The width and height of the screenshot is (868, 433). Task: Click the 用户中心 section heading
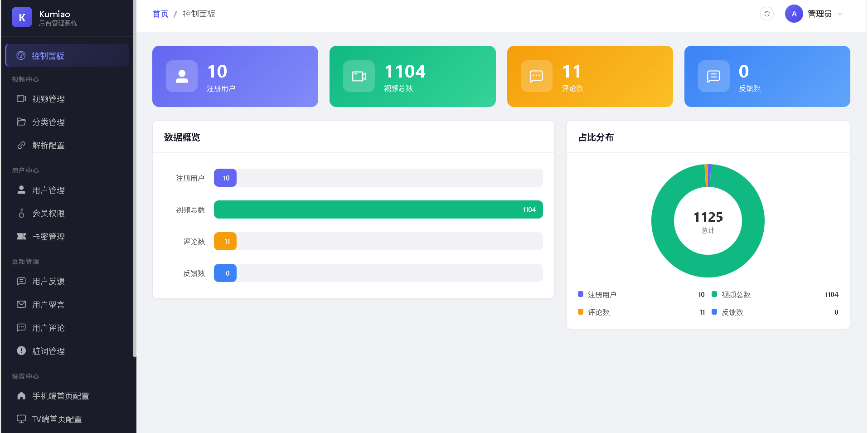tap(25, 170)
